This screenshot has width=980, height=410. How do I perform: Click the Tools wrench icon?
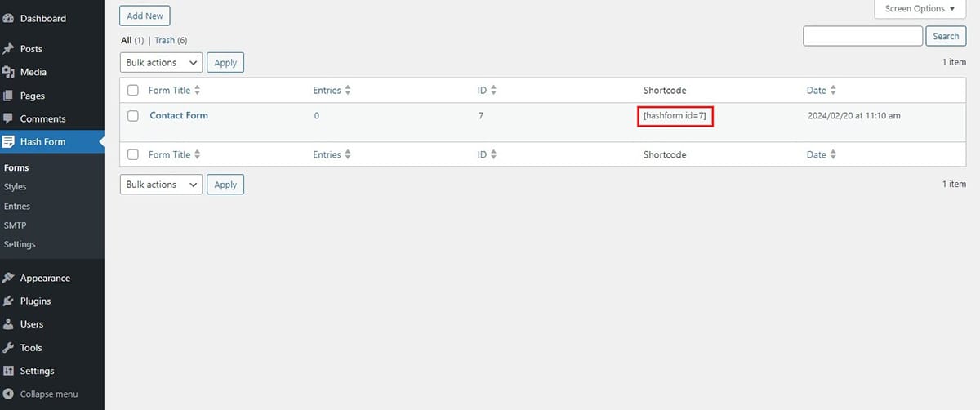pyautogui.click(x=8, y=347)
